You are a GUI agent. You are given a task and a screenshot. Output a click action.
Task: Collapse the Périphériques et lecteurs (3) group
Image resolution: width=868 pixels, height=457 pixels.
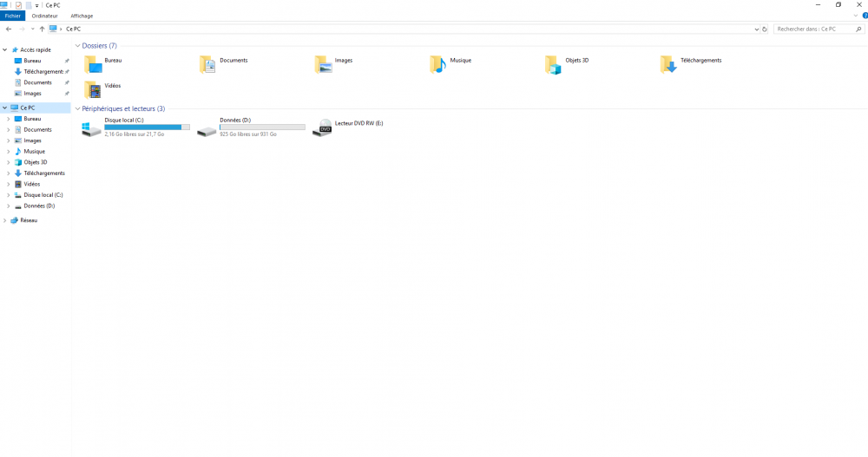[x=77, y=109]
